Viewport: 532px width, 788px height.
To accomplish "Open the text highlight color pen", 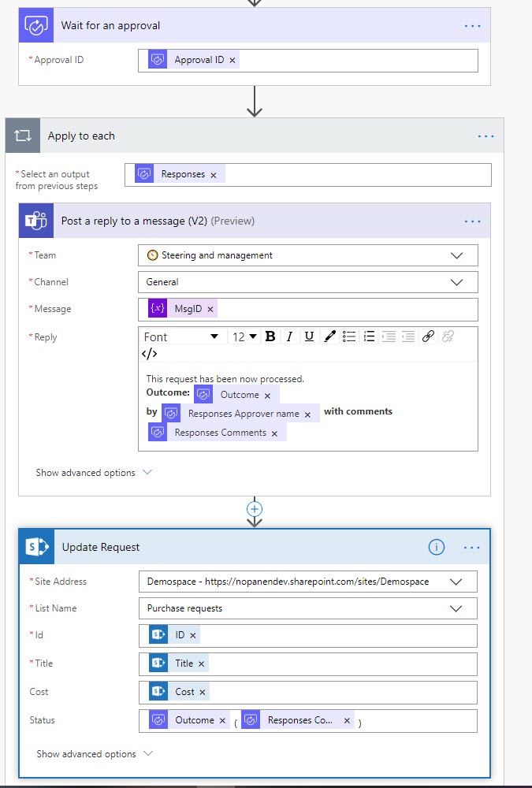I will (329, 336).
